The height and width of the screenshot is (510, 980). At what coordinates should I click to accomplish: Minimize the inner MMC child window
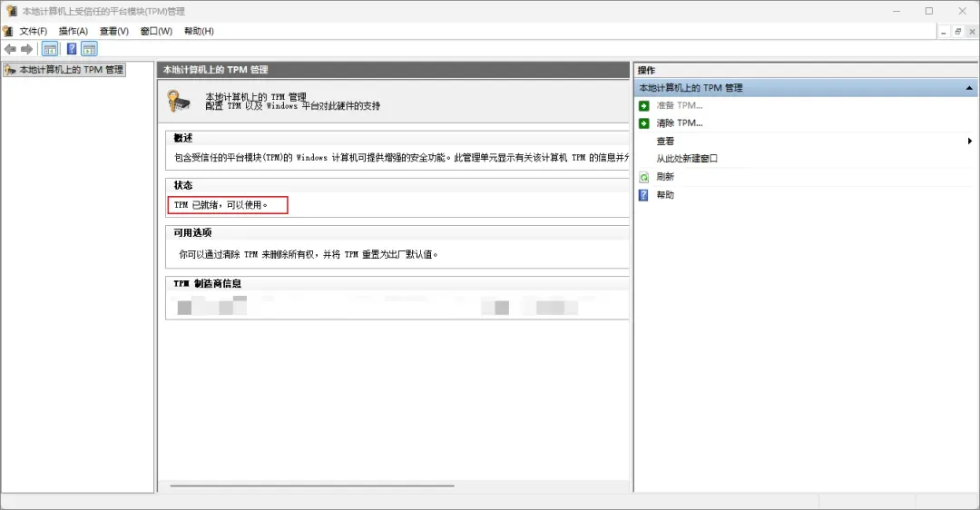[943, 31]
